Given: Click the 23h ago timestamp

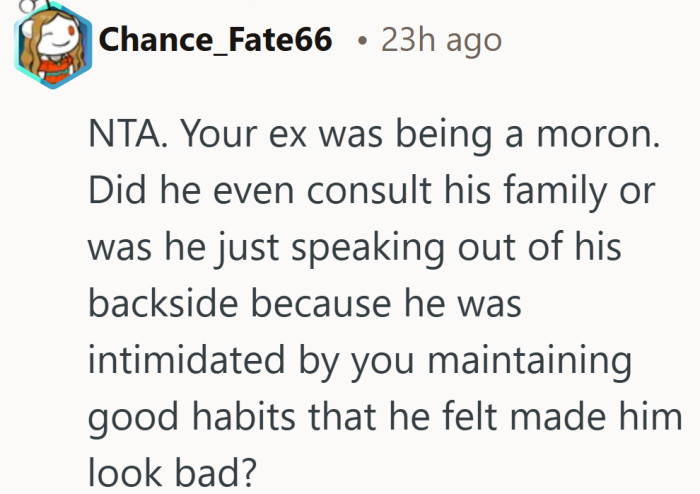Looking at the screenshot, I should click(442, 40).
